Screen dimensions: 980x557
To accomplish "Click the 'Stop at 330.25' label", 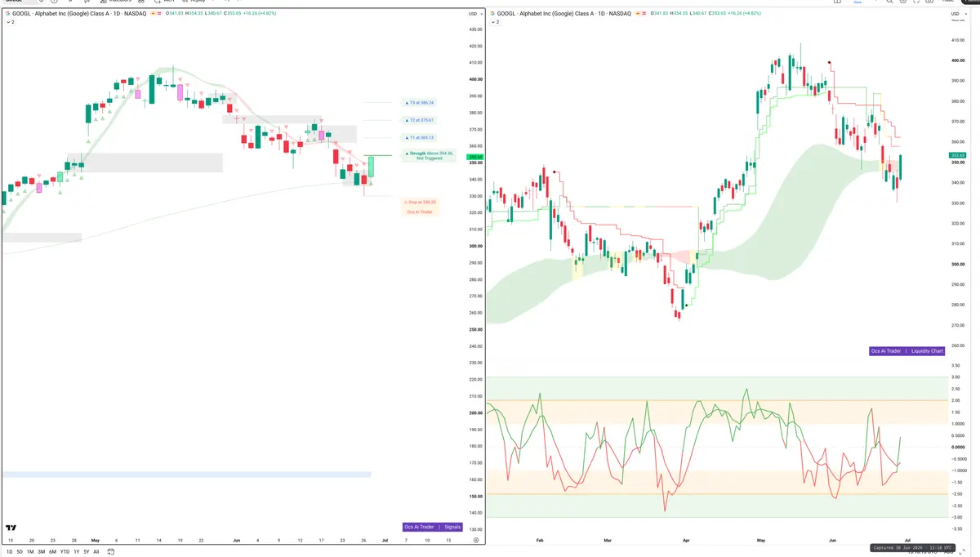I will pyautogui.click(x=421, y=202).
